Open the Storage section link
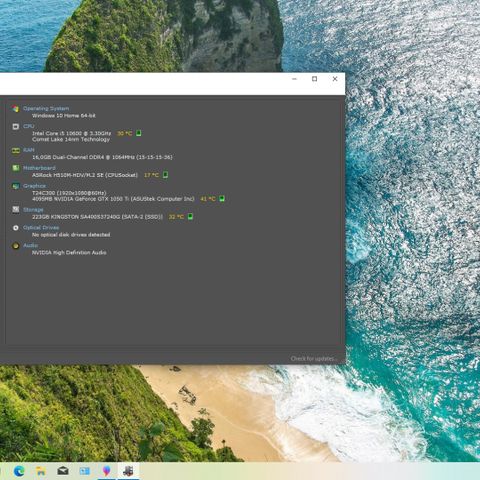Image resolution: width=480 pixels, height=480 pixels. coord(33,209)
